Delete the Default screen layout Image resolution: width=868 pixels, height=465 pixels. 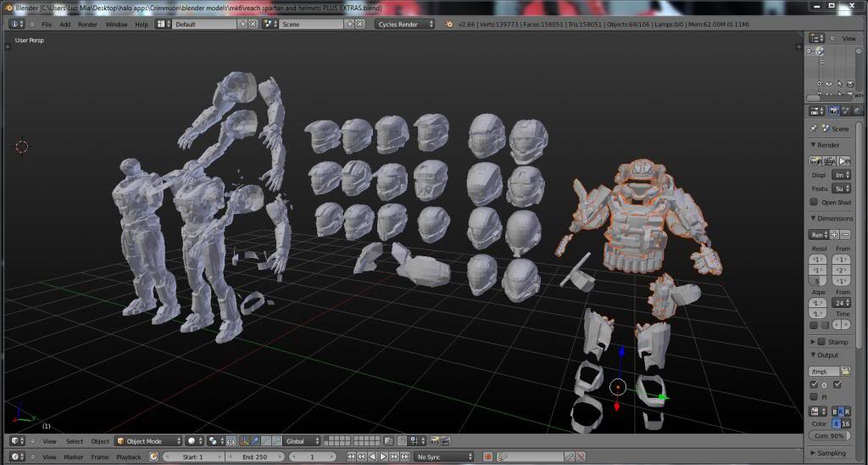tap(253, 25)
